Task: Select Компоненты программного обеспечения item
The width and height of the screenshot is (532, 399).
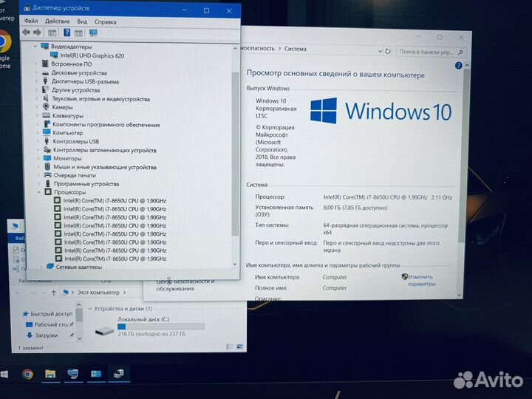Action: 106,125
